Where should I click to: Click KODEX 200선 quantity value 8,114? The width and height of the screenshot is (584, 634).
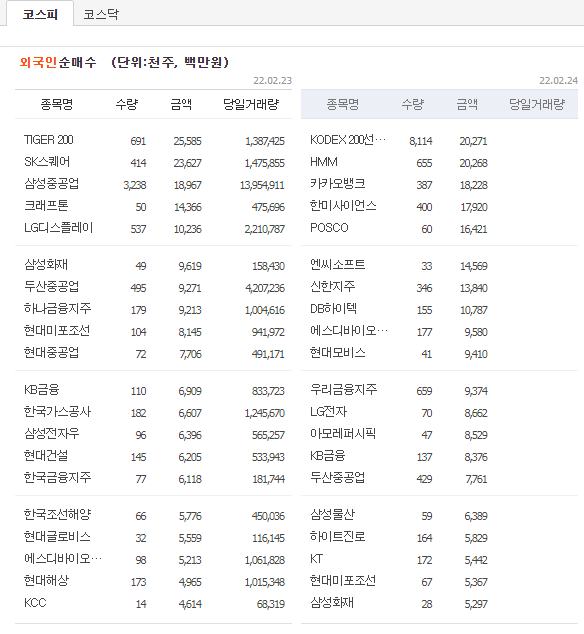421,141
